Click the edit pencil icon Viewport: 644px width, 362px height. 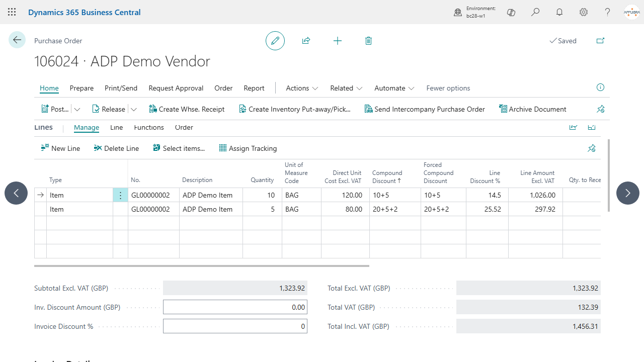(x=275, y=41)
